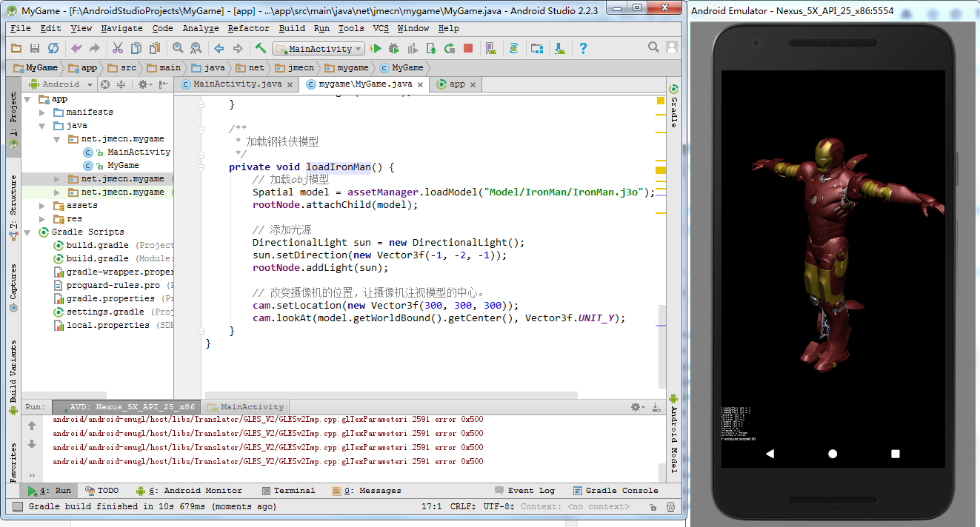The image size is (980, 527).
Task: Open the Gradle Console tool window
Action: pyautogui.click(x=616, y=491)
